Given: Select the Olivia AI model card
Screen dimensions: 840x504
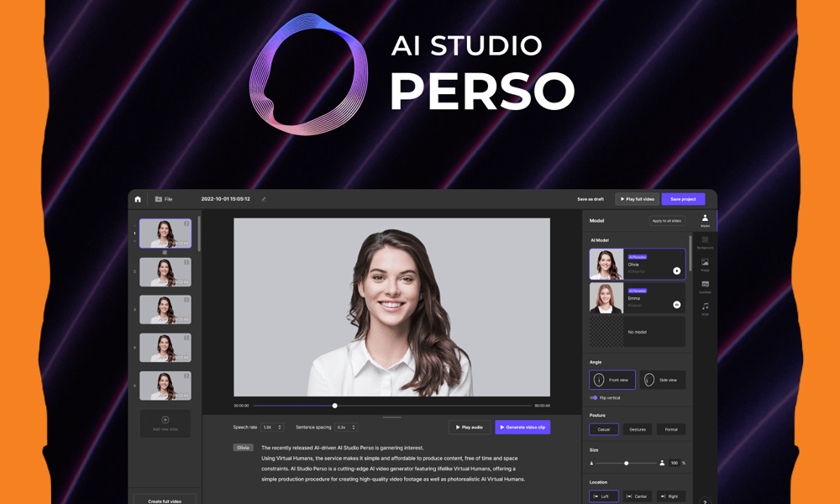Looking at the screenshot, I should point(638,264).
